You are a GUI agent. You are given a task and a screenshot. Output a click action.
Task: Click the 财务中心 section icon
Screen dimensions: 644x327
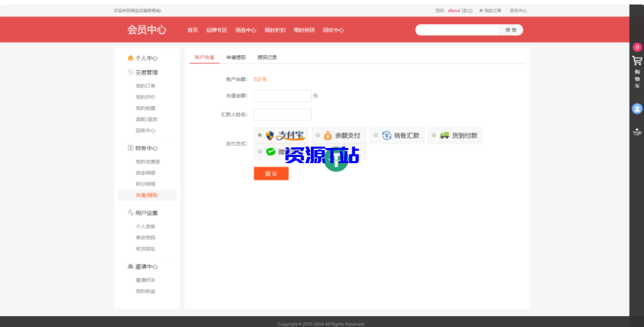tap(130, 148)
